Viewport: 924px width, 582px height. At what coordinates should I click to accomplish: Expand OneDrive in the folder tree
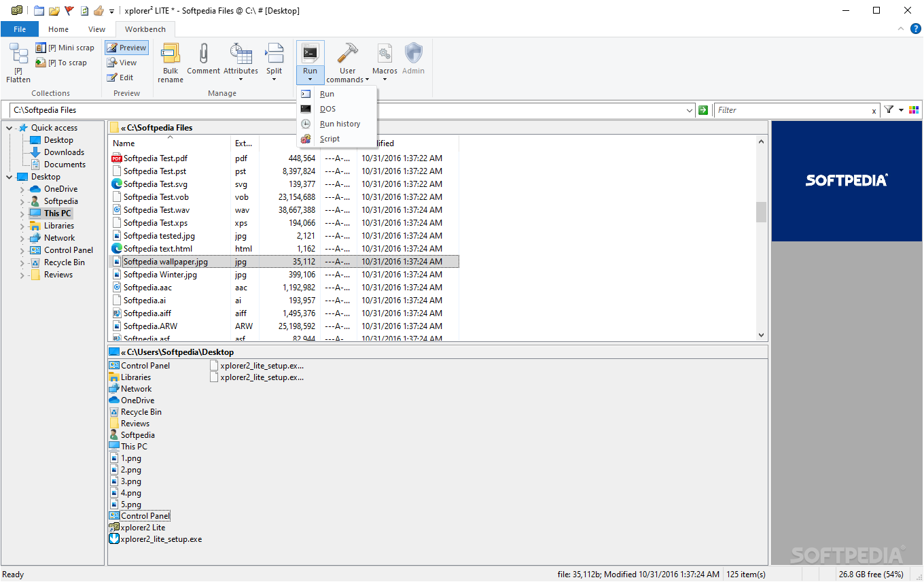pyautogui.click(x=22, y=189)
